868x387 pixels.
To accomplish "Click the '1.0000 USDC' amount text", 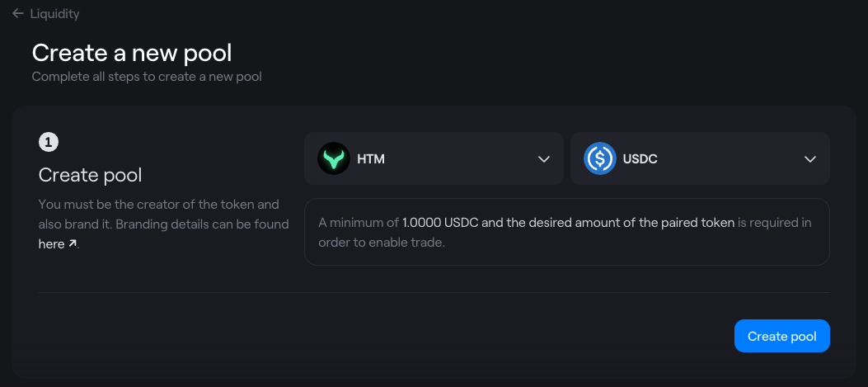I will (x=441, y=223).
